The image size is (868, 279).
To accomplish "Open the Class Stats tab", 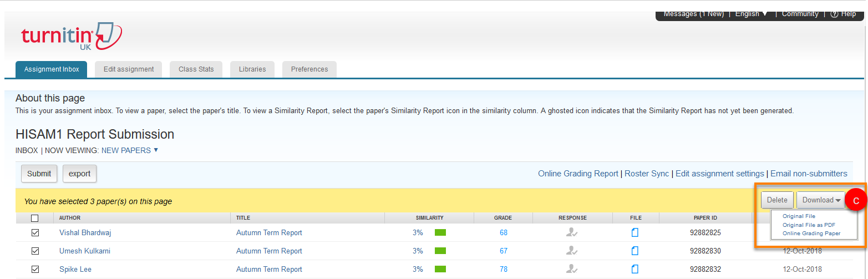I will click(x=196, y=69).
